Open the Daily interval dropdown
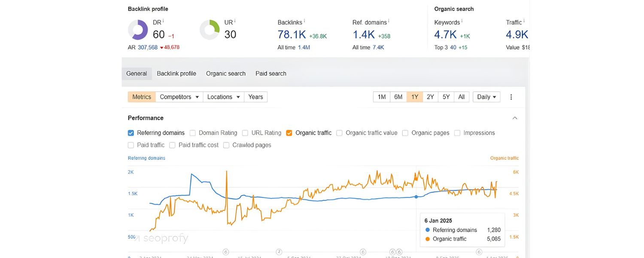Image resolution: width=644 pixels, height=258 pixels. pos(486,97)
